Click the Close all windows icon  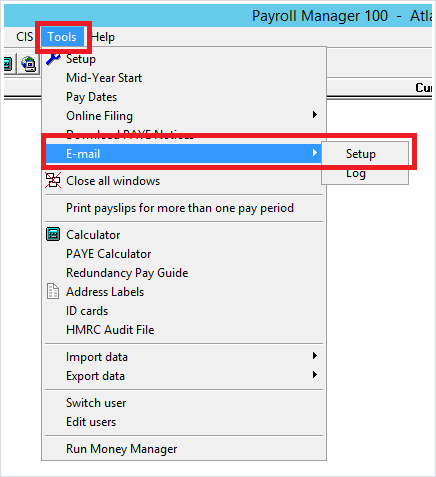tap(53, 180)
